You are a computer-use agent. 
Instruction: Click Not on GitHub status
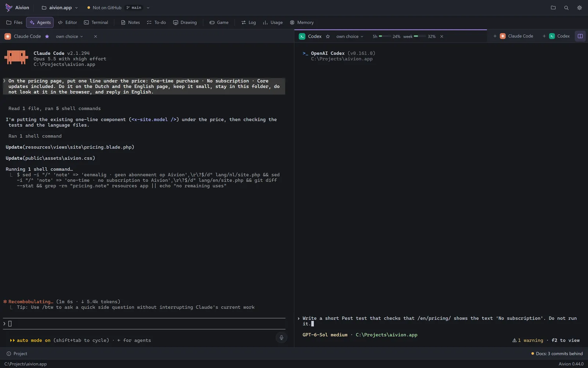pyautogui.click(x=104, y=7)
